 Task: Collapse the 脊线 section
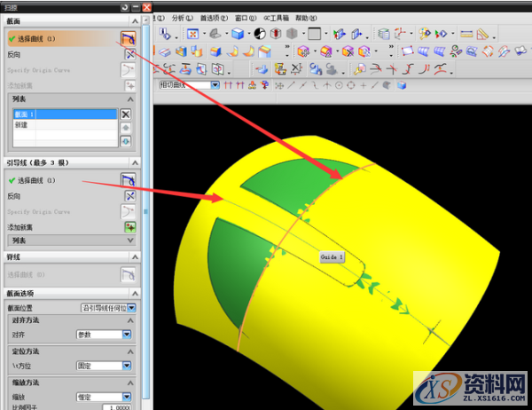click(134, 257)
